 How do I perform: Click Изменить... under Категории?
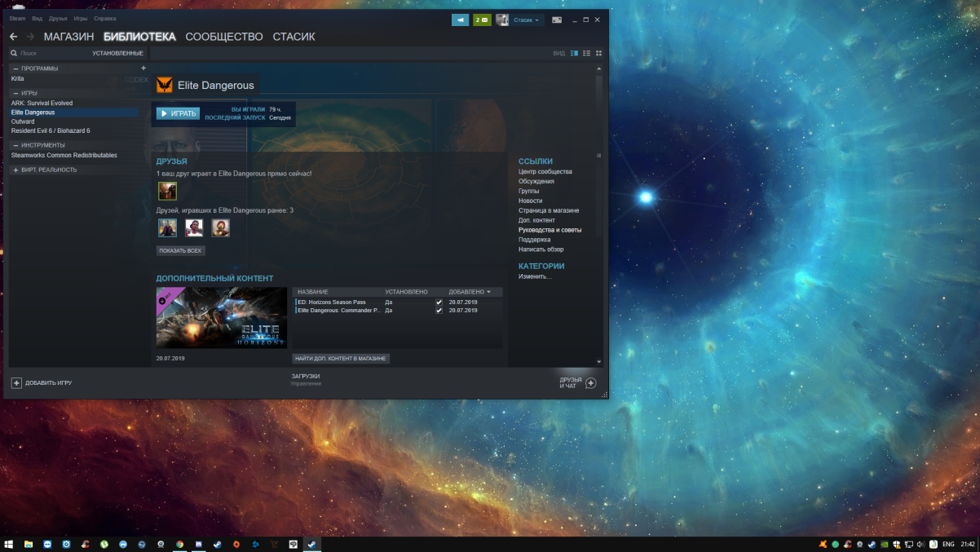(535, 276)
